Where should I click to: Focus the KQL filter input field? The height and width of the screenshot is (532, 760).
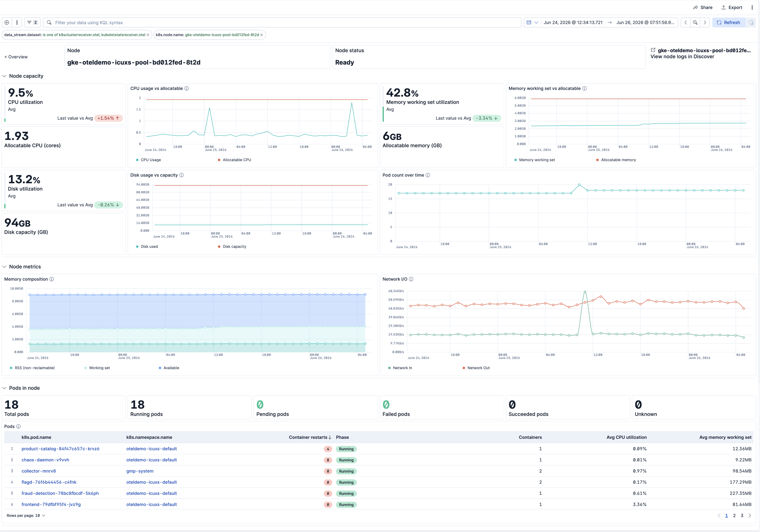[282, 22]
